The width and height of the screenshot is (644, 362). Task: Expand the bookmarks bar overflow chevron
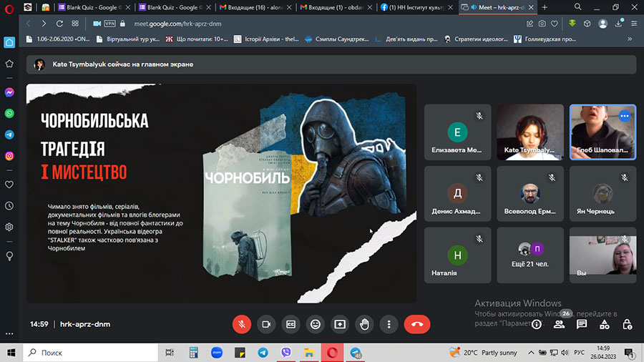630,39
